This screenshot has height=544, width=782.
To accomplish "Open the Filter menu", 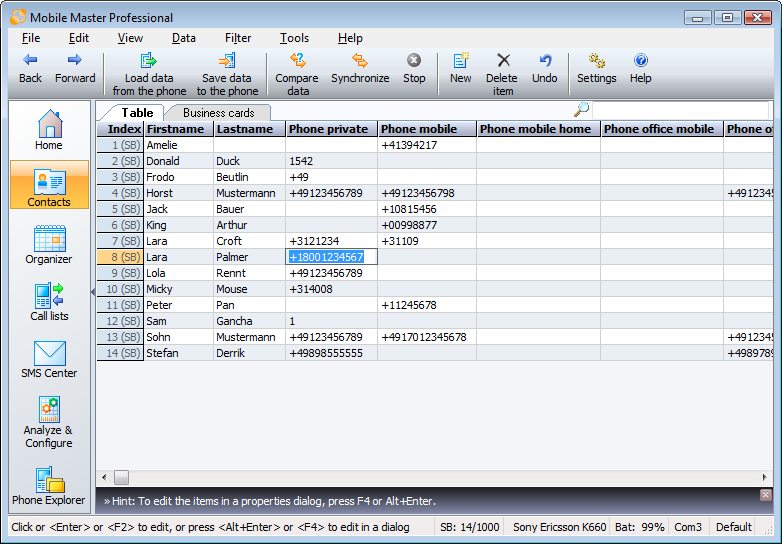I will pos(238,38).
